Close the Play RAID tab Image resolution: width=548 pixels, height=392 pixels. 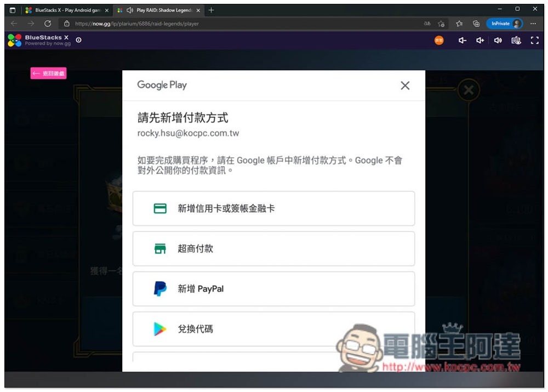point(198,10)
